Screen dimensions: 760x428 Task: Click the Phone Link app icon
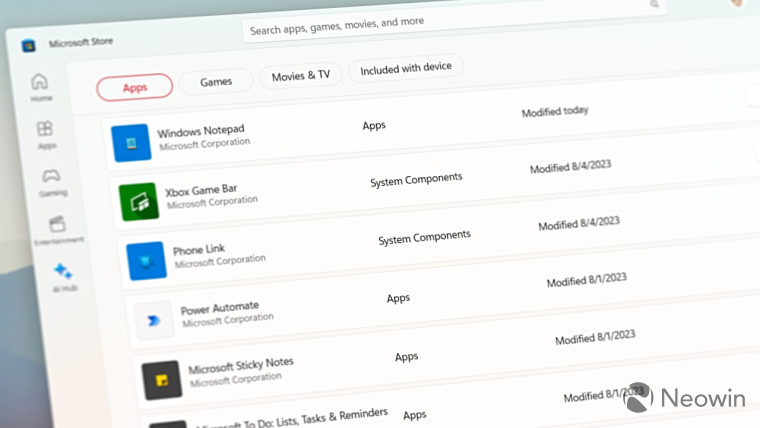tap(146, 261)
